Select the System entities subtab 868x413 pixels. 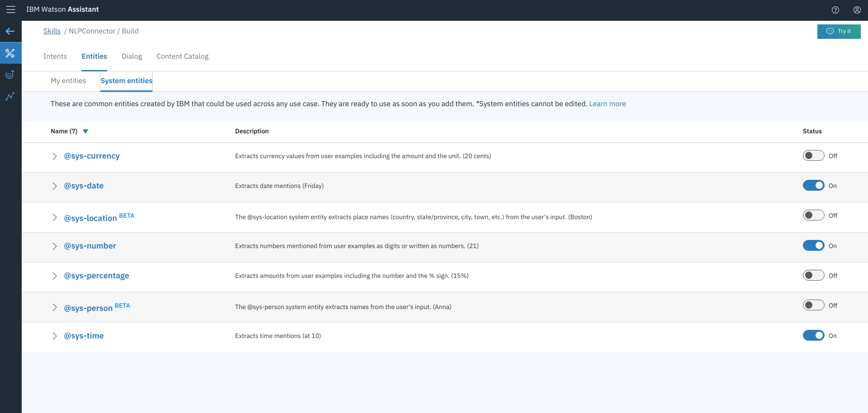pos(127,81)
